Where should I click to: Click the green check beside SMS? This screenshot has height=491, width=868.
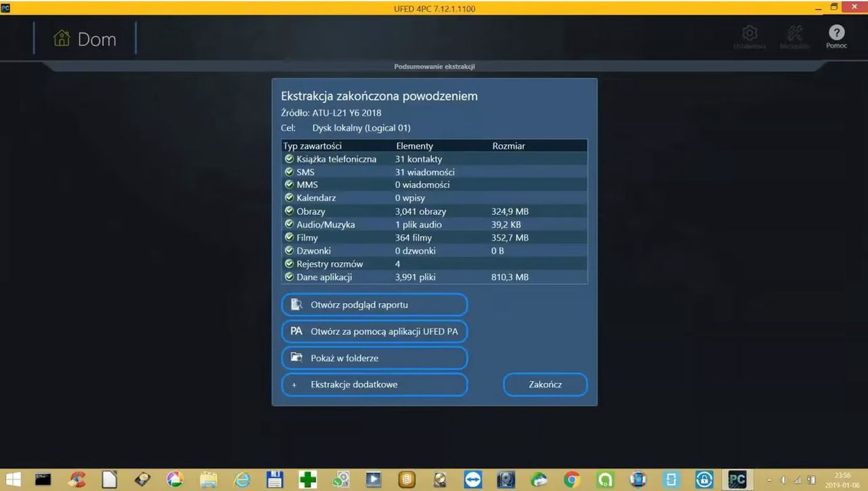tap(289, 172)
